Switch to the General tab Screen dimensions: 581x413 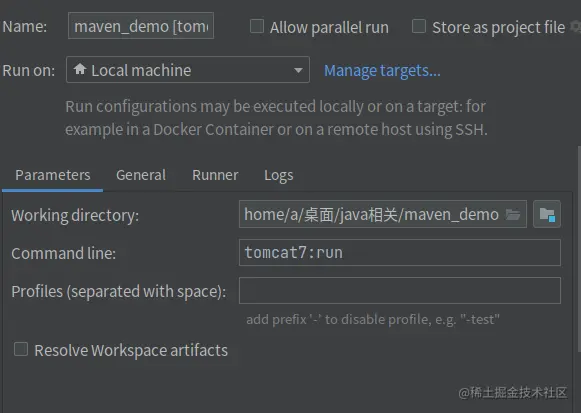click(x=141, y=175)
